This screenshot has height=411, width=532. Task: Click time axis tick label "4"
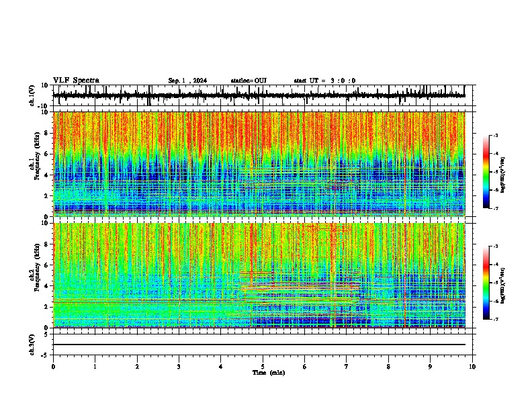[x=221, y=367]
